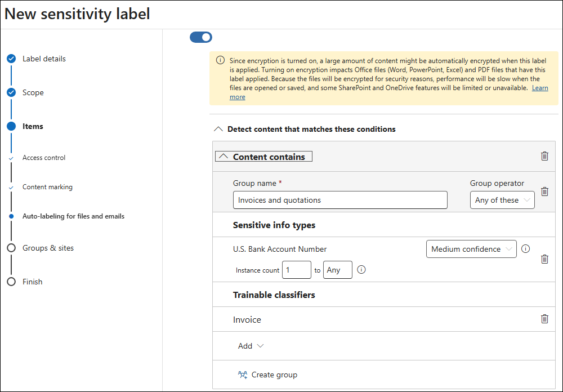Go to Scope step
Screen dimensions: 563x392
(33, 92)
